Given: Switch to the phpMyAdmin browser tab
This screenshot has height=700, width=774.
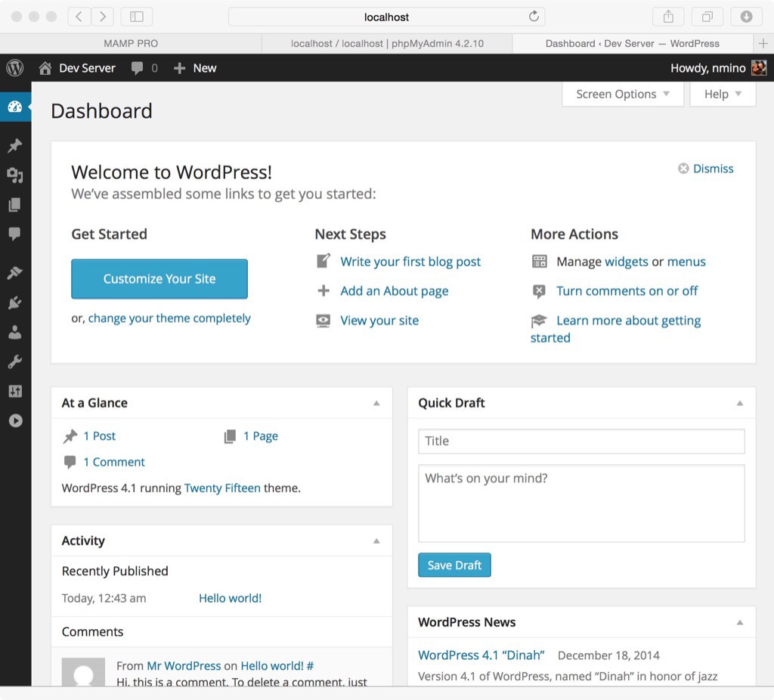Looking at the screenshot, I should (387, 44).
